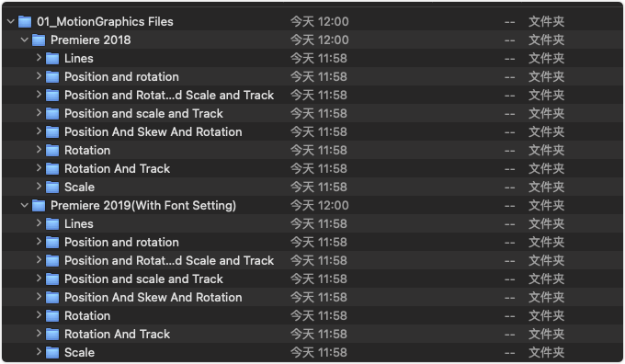625x364 pixels.
Task: Expand the Lines folder under Premiere 2018
Action: coord(39,57)
